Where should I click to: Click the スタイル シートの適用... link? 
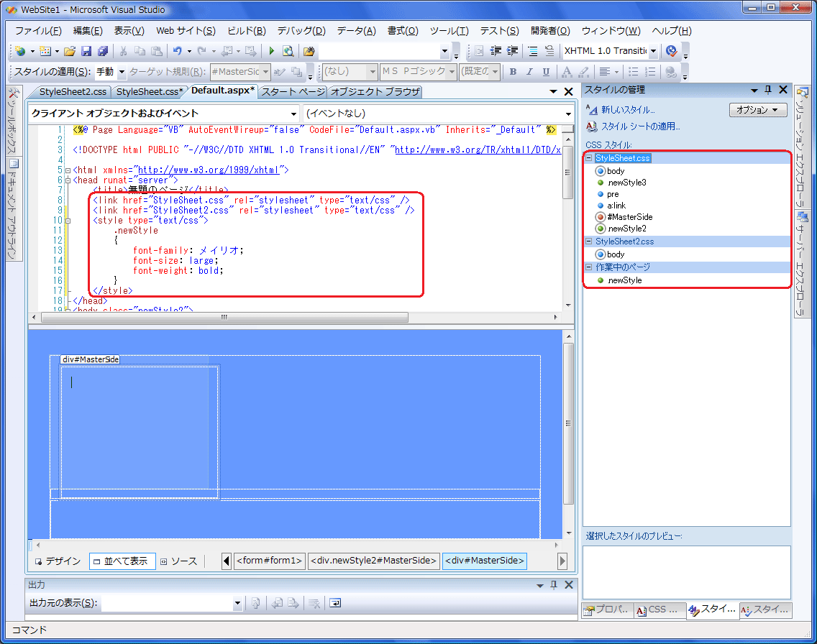(x=640, y=126)
